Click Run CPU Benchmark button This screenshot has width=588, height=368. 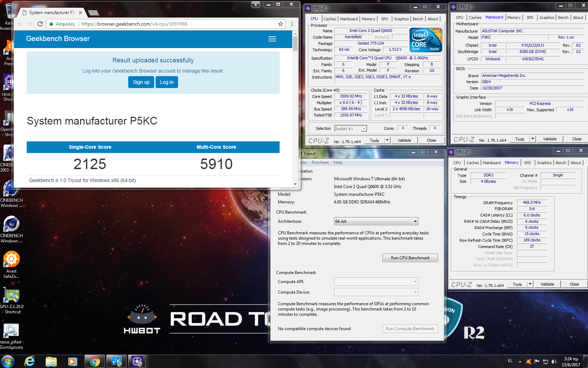tap(410, 258)
